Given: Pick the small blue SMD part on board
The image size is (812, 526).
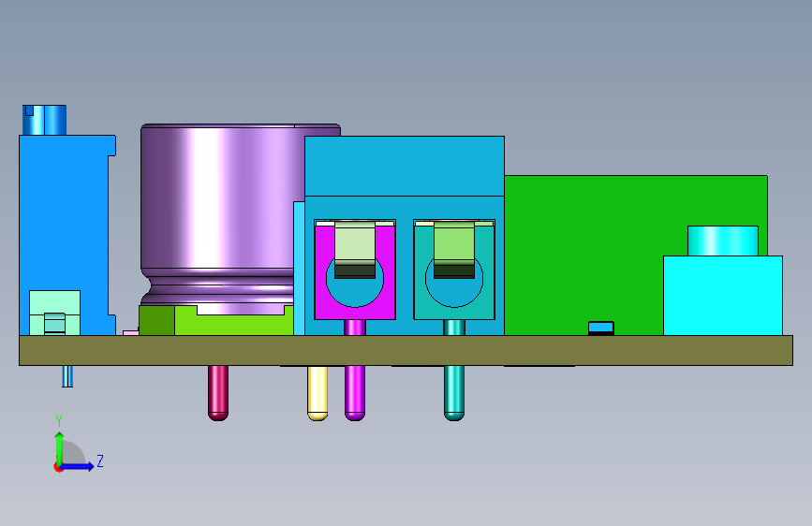Looking at the screenshot, I should (601, 328).
